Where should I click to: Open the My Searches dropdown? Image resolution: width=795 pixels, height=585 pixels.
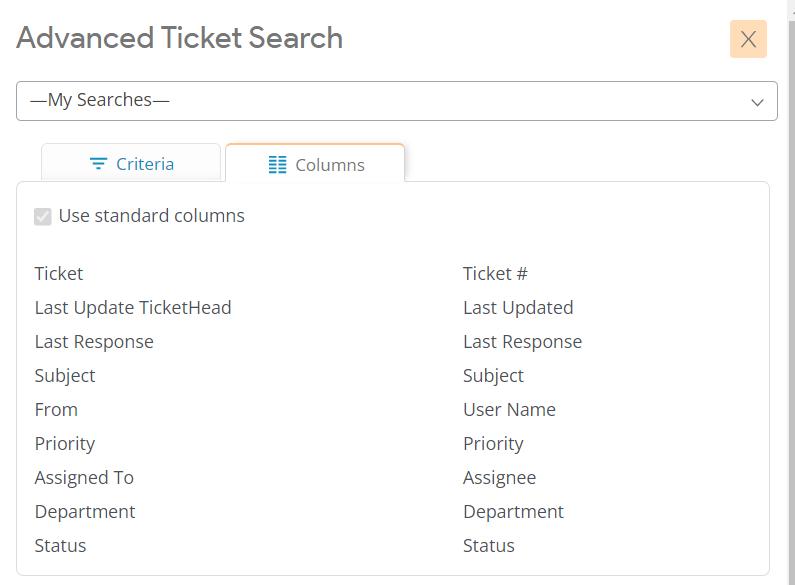click(x=396, y=101)
